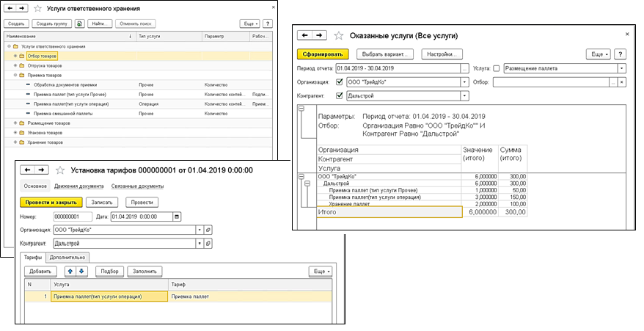Open Связанные документы section
Viewport: 644px width, 331px height.
[x=138, y=186]
